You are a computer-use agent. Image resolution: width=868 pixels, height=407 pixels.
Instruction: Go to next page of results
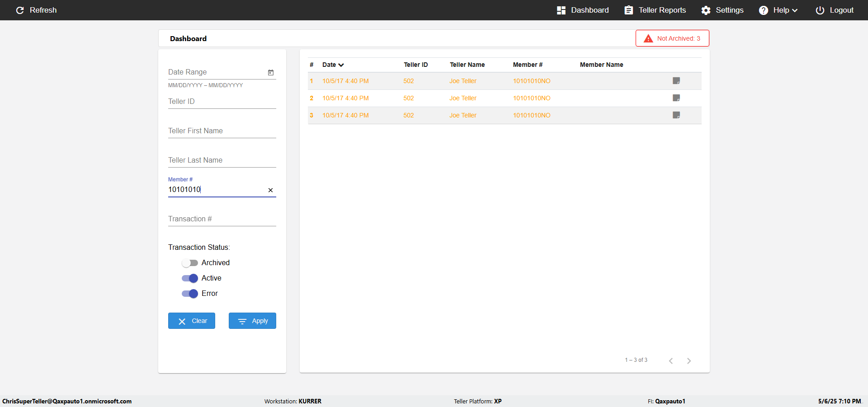pyautogui.click(x=689, y=360)
